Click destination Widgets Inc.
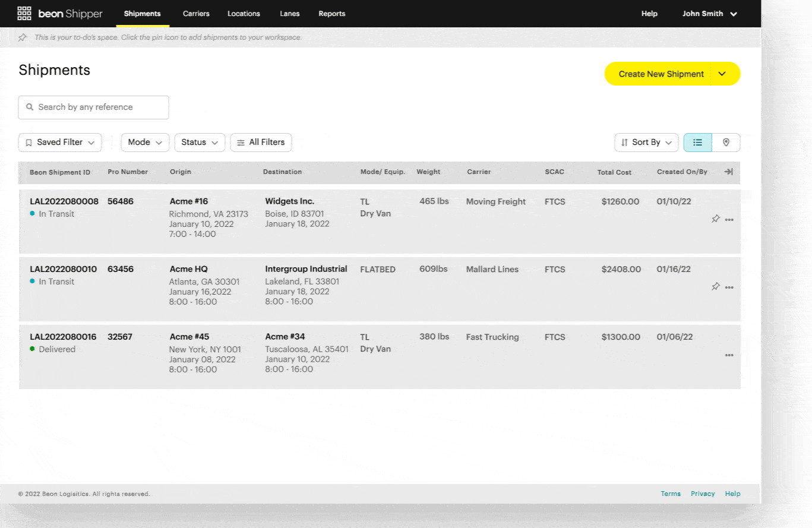Screen dimensions: 812x528 click(x=290, y=201)
